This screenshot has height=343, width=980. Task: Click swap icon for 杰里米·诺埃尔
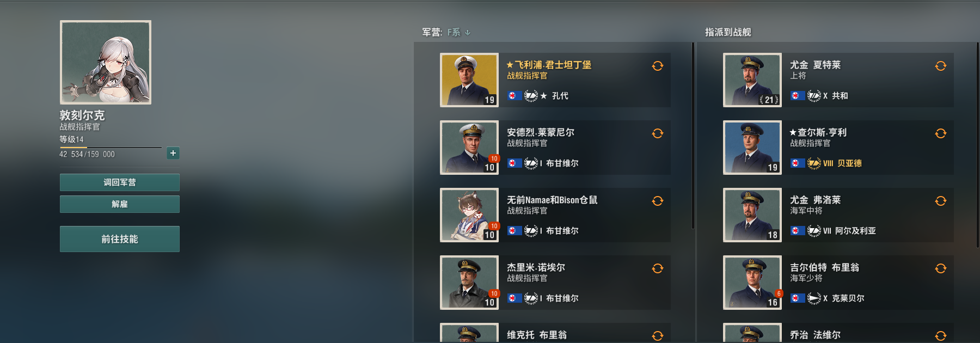click(658, 268)
